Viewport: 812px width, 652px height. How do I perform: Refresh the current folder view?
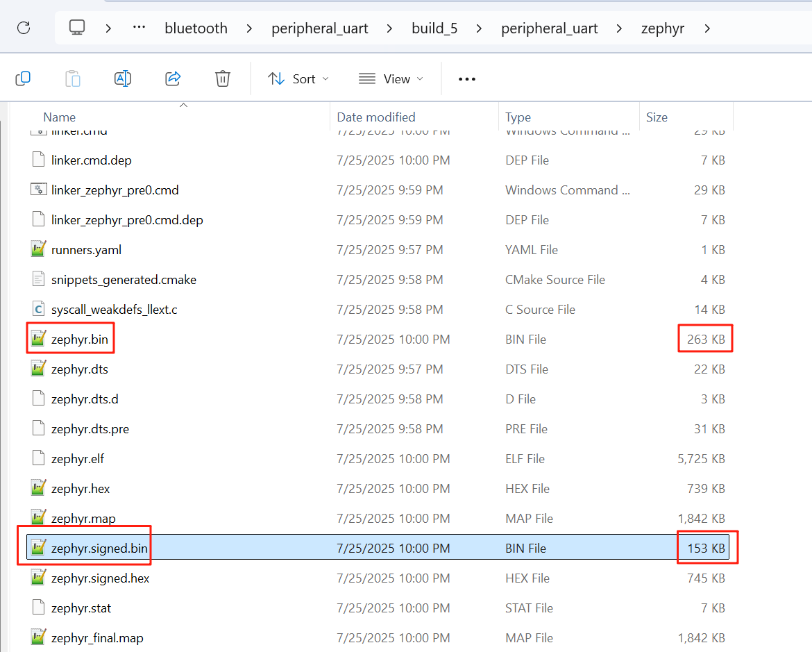click(24, 28)
